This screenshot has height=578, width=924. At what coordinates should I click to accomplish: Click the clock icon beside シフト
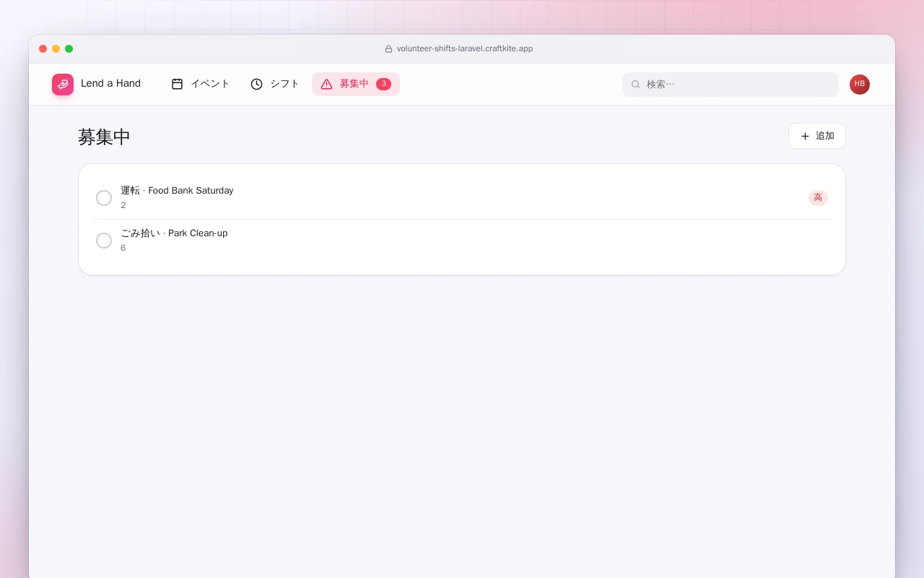pos(256,84)
